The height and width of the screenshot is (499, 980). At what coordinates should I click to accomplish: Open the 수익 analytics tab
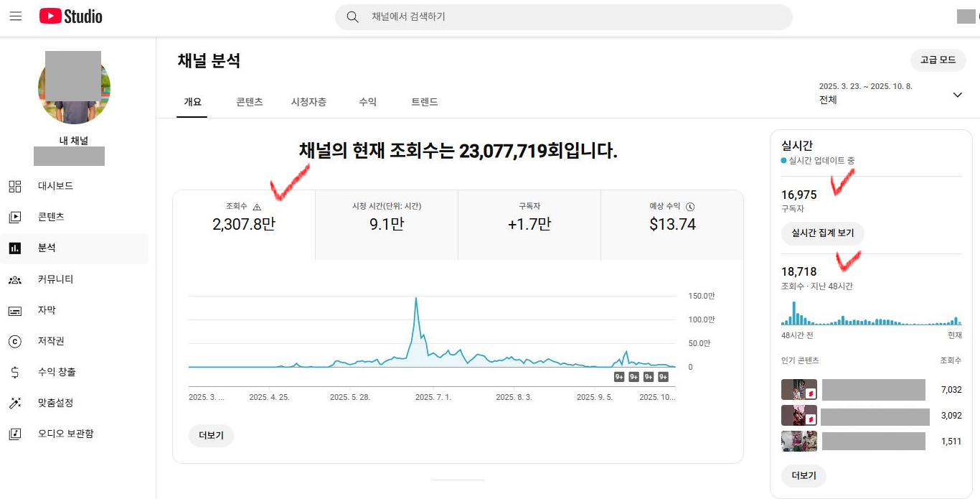[x=367, y=102]
